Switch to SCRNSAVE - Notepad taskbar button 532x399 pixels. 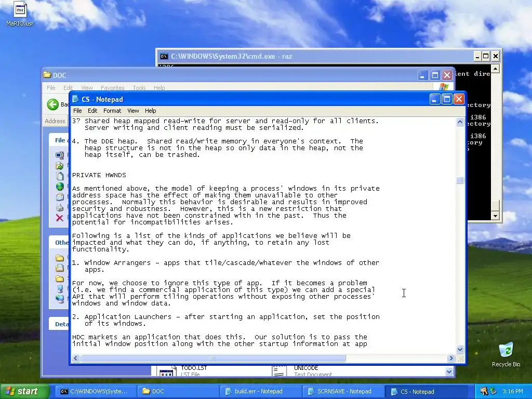(x=343, y=391)
